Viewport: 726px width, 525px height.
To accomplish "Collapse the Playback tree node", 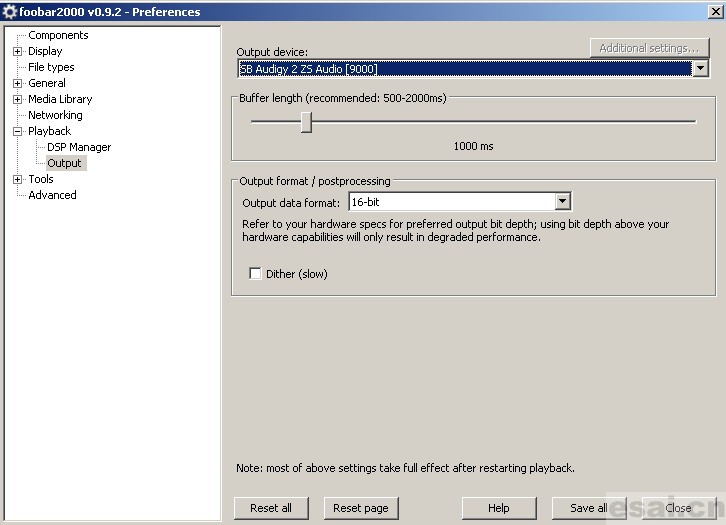I will [17, 131].
